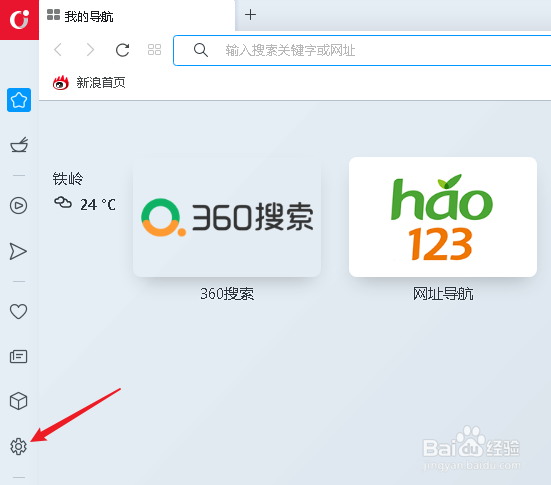Click the 铁岭 city name

click(68, 179)
